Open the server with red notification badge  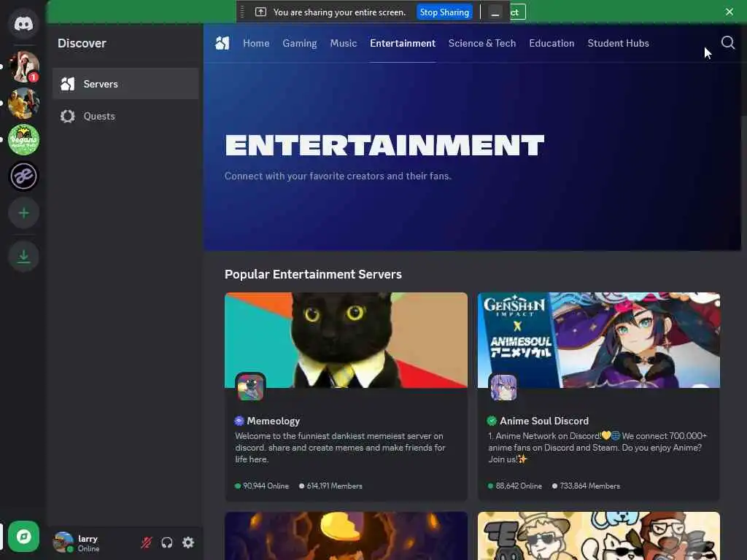click(x=24, y=66)
